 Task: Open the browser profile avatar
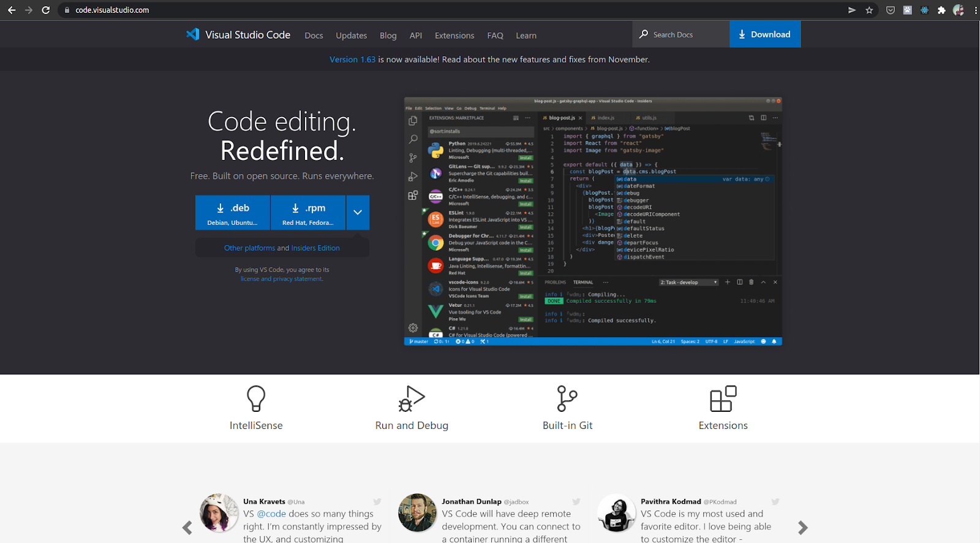[x=959, y=10]
